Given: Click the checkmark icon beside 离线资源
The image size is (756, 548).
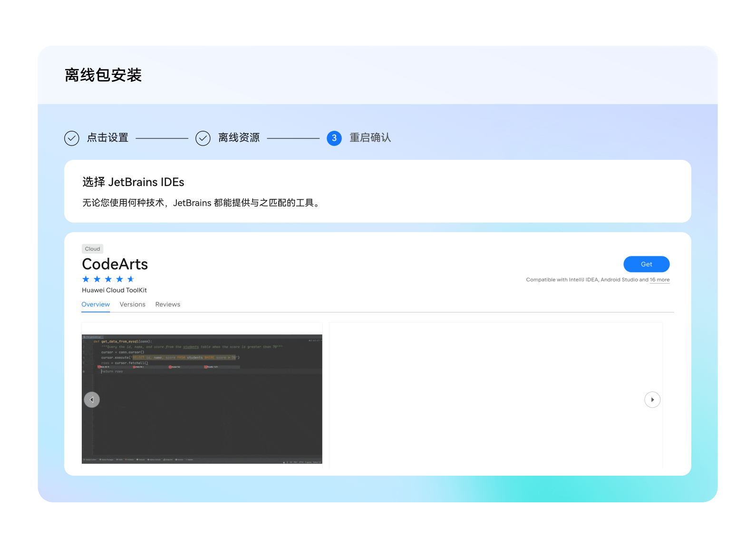Looking at the screenshot, I should 203,138.
